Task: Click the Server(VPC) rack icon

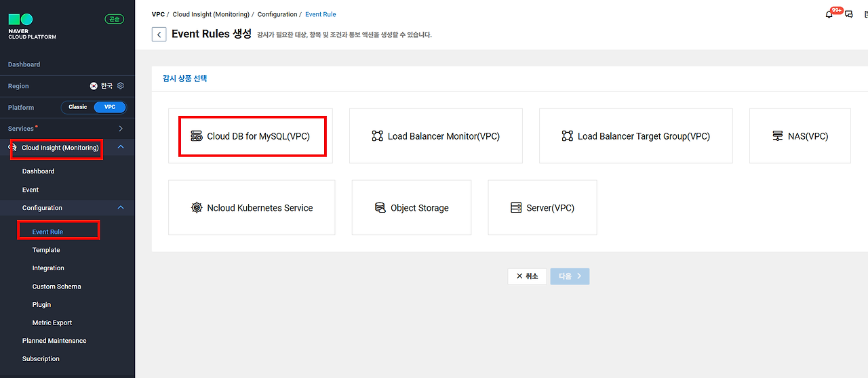Action: pyautogui.click(x=516, y=208)
